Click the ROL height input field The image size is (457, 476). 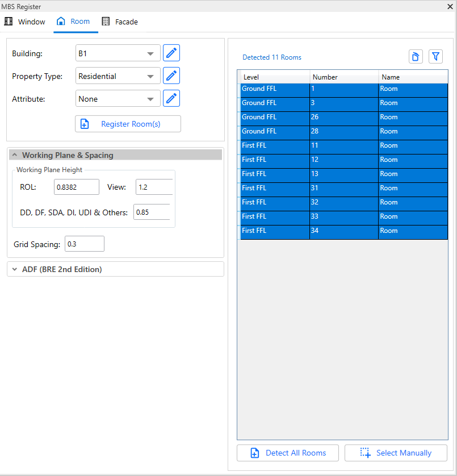click(76, 186)
